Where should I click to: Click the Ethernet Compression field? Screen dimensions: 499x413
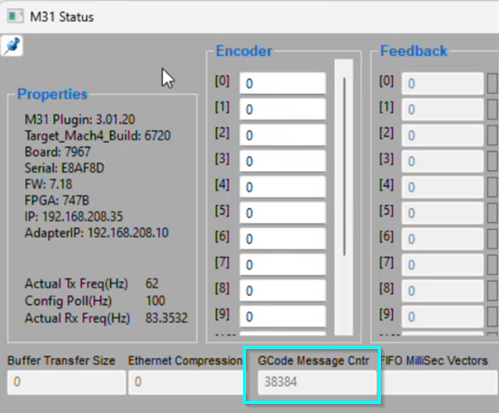point(187,382)
